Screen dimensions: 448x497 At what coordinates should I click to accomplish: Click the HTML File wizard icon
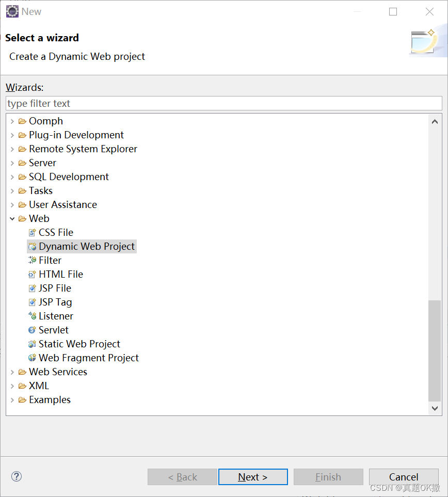pyautogui.click(x=32, y=275)
